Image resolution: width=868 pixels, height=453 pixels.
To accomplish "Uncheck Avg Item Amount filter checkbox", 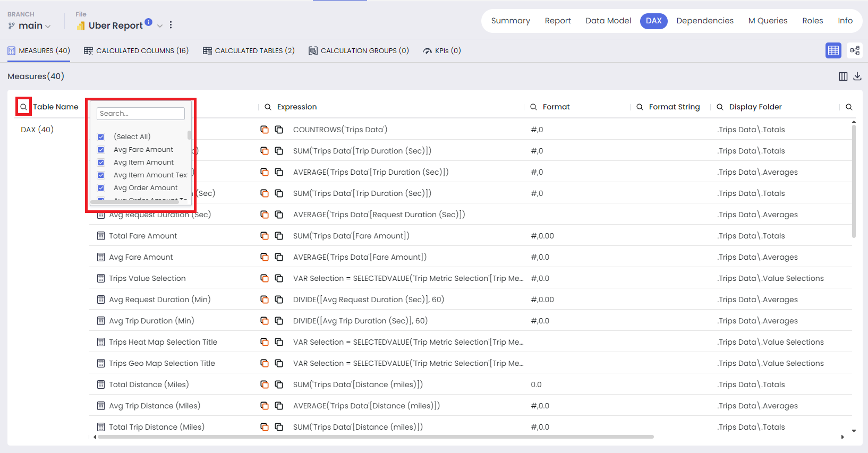I will pos(101,163).
